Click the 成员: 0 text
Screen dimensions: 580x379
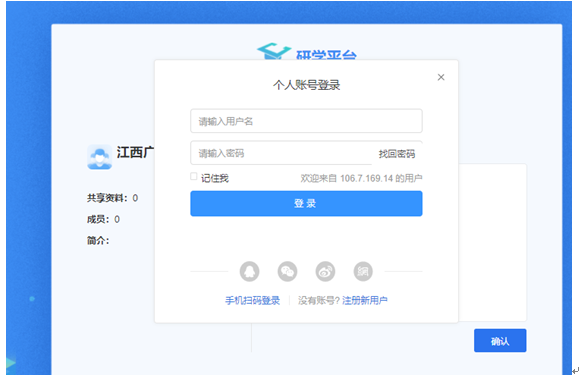[x=103, y=219]
